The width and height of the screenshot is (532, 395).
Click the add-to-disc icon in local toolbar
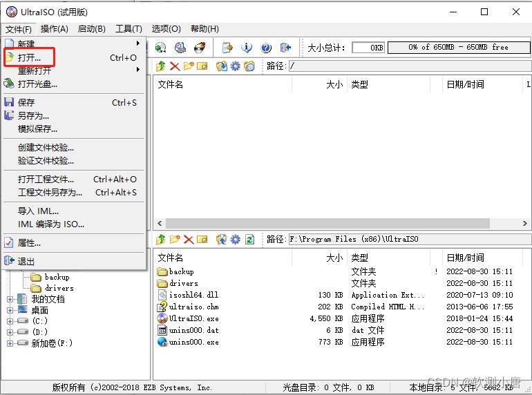(x=222, y=240)
